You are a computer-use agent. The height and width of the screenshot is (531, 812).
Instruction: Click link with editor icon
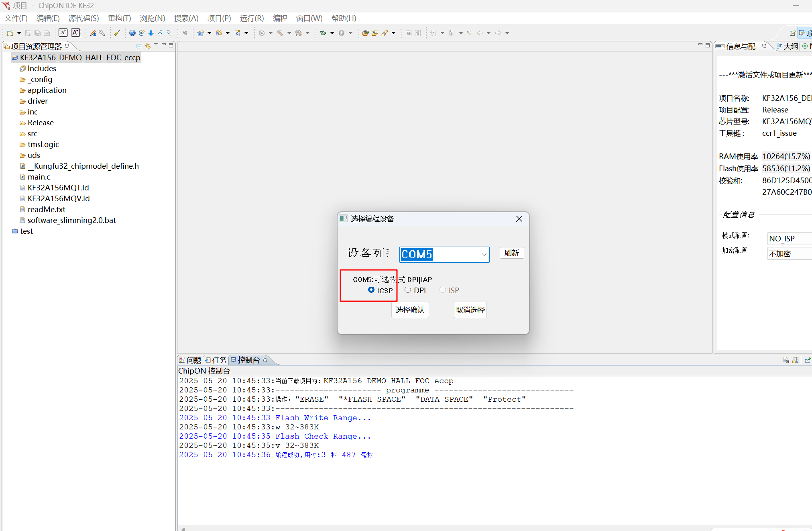click(x=148, y=46)
